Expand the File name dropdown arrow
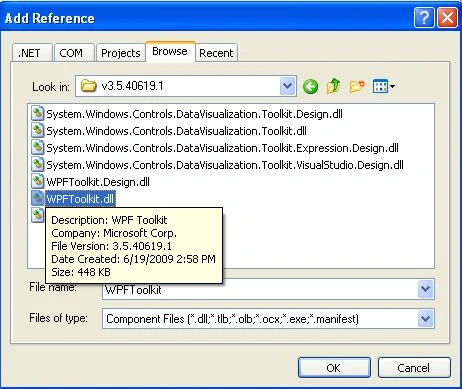The height and width of the screenshot is (389, 462). point(426,289)
